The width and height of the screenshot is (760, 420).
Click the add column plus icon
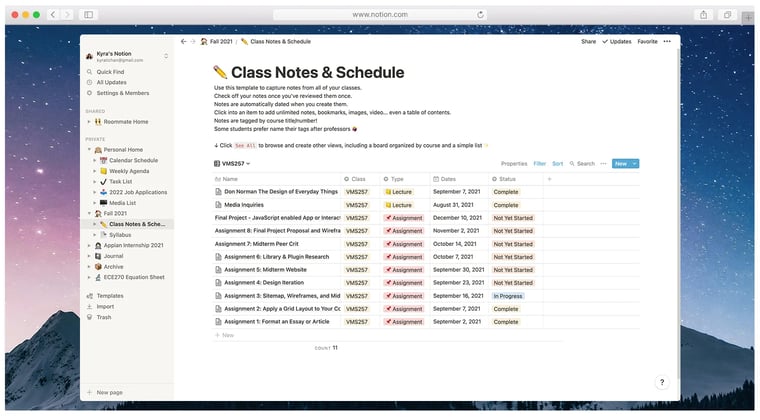click(548, 178)
